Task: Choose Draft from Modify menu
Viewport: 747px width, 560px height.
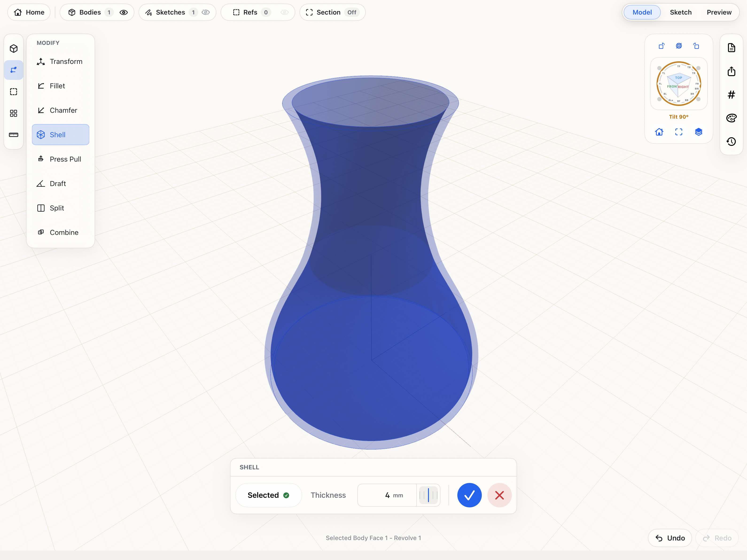Action: (x=60, y=183)
